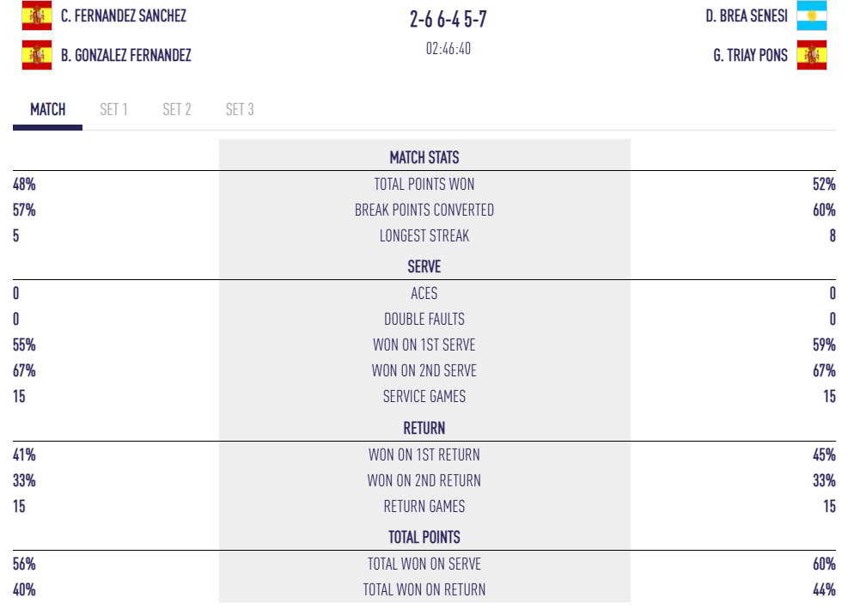The width and height of the screenshot is (848, 616).
Task: View SET 3 statistics tab
Action: (x=240, y=109)
